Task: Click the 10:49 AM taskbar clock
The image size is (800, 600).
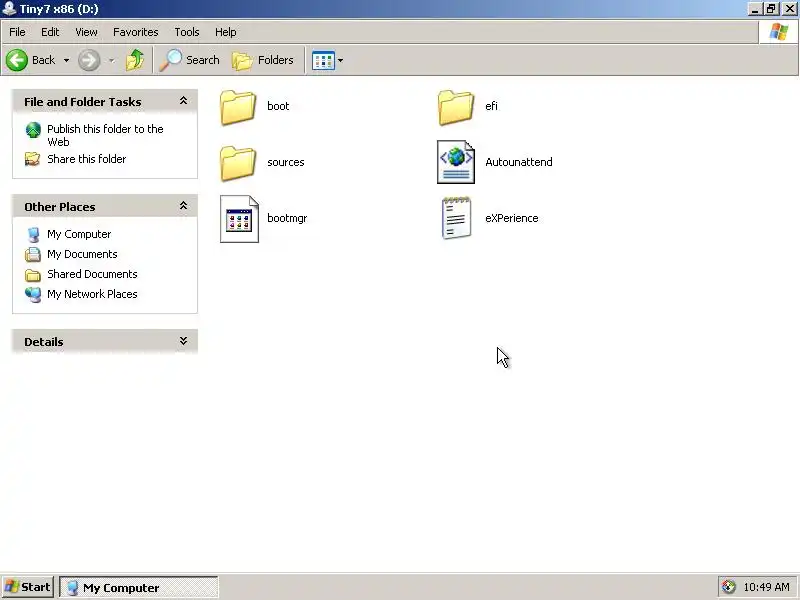Action: click(x=766, y=587)
